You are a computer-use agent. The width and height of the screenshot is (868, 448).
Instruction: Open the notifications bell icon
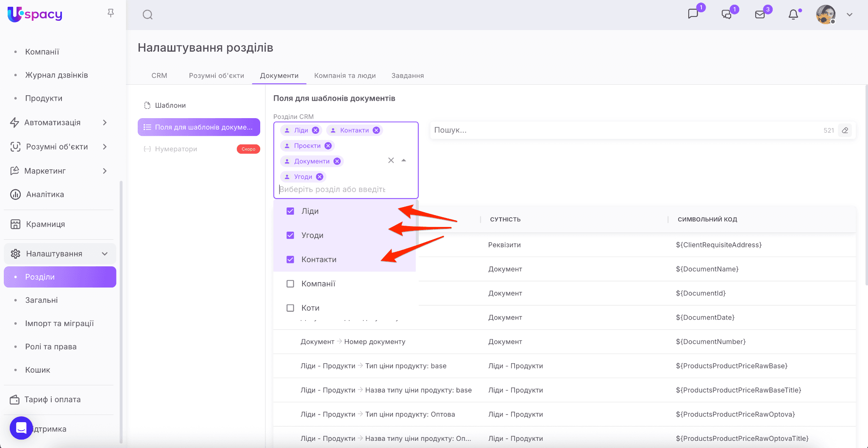coord(793,15)
